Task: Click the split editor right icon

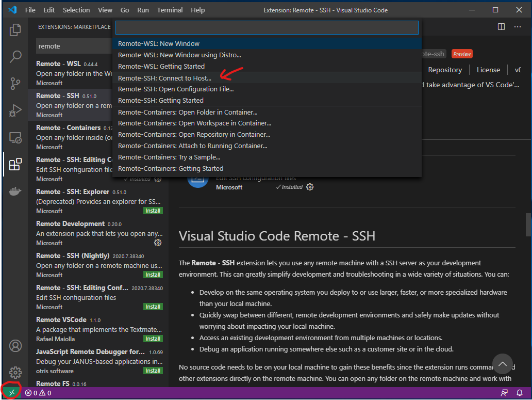Action: [501, 26]
